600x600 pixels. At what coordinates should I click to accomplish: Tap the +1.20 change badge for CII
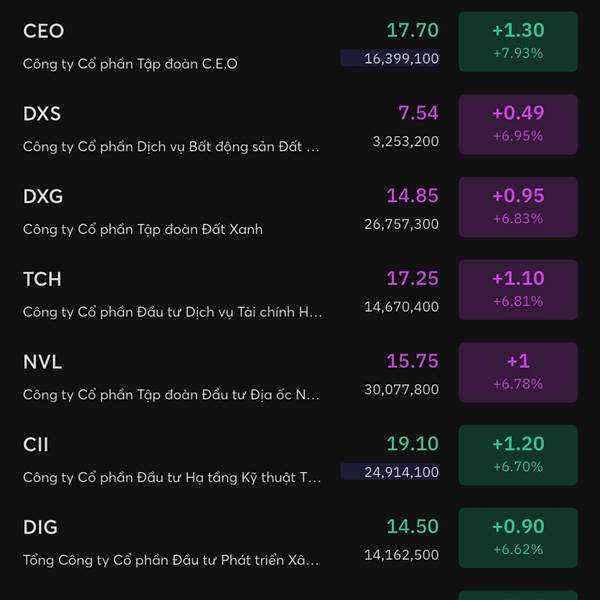coord(517,455)
